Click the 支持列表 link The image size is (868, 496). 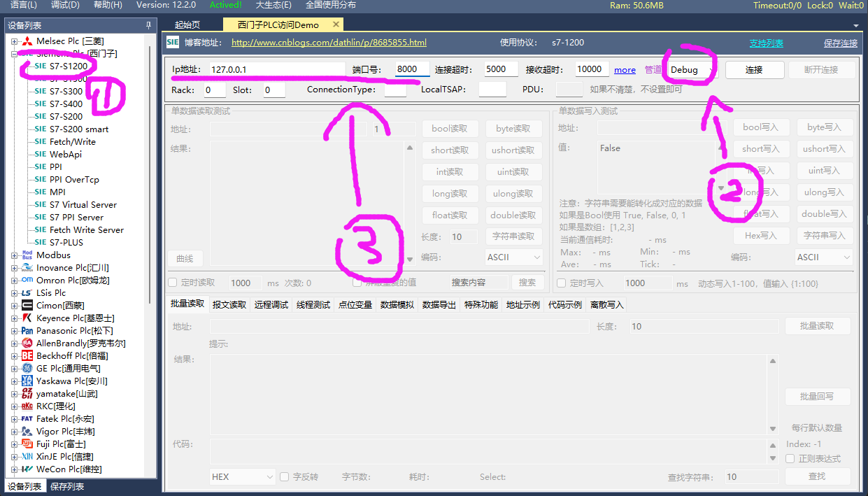coord(767,43)
